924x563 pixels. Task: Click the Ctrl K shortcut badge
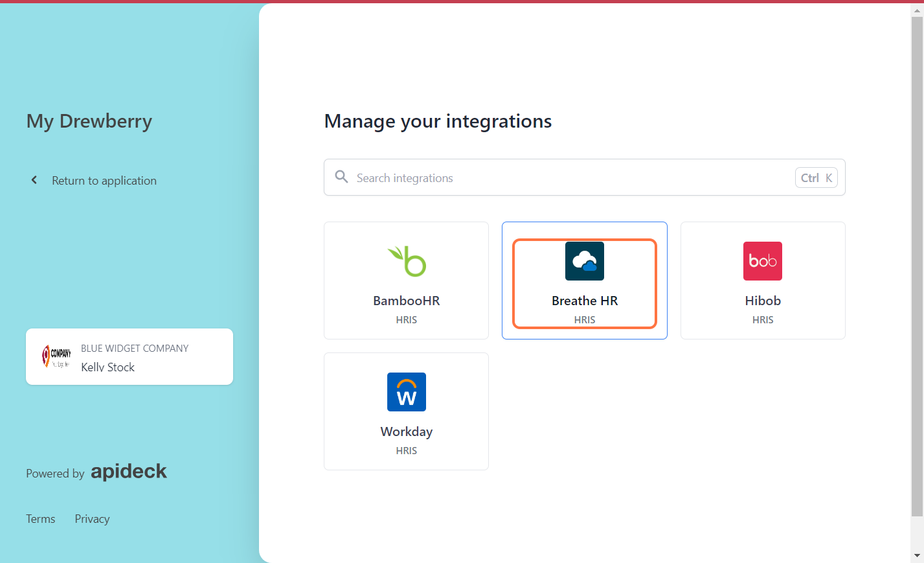(x=817, y=178)
